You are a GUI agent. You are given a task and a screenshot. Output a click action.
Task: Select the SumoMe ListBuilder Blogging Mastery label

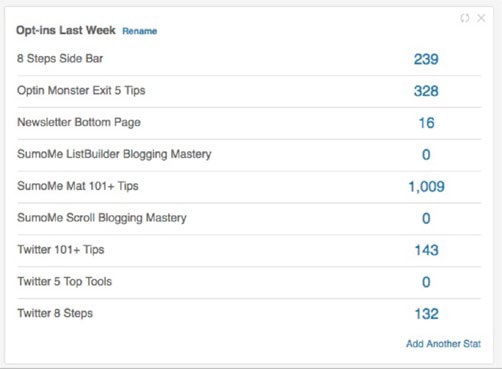[114, 154]
